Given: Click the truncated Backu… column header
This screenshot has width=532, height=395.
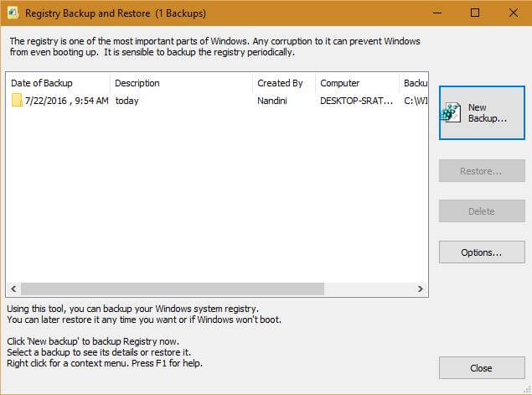Looking at the screenshot, I should (x=414, y=83).
